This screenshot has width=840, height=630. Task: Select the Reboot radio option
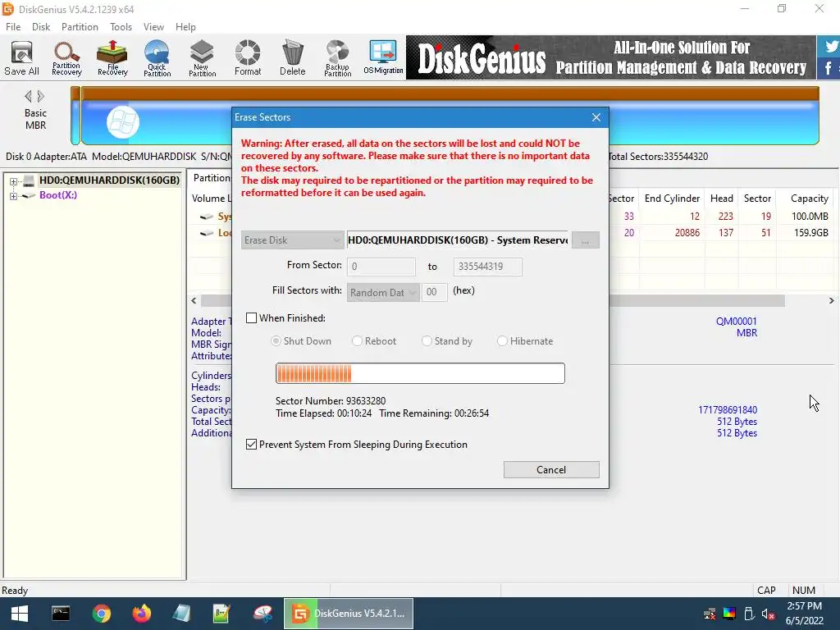(357, 341)
